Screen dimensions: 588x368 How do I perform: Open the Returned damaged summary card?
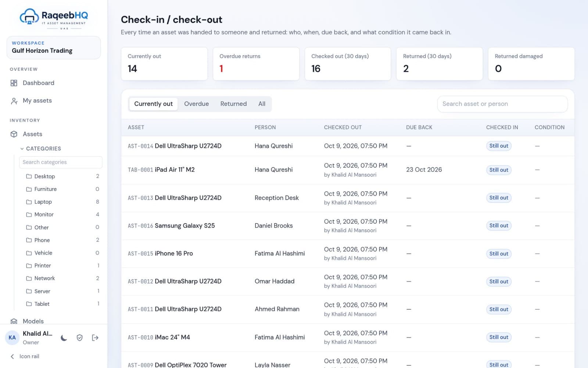pos(531,64)
